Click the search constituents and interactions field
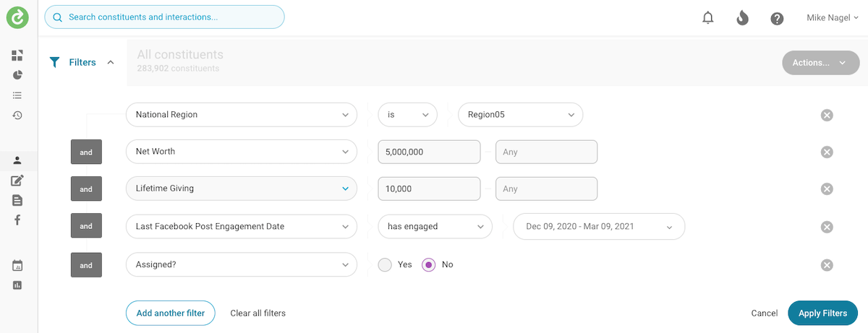868x333 pixels. coord(164,17)
